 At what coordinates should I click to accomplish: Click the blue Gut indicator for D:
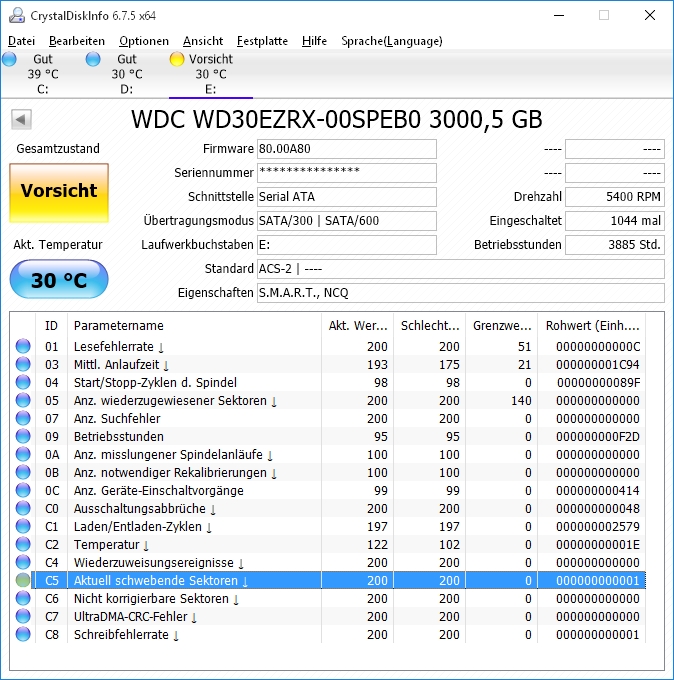click(93, 59)
